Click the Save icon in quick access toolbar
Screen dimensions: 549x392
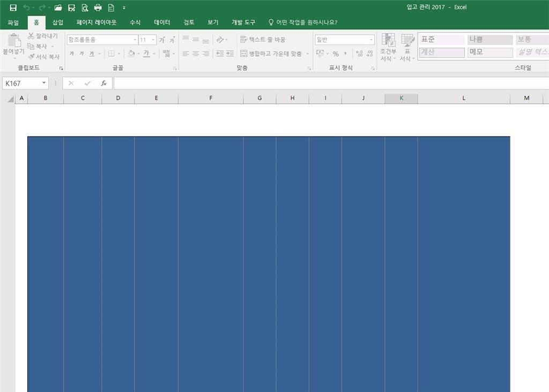13,7
